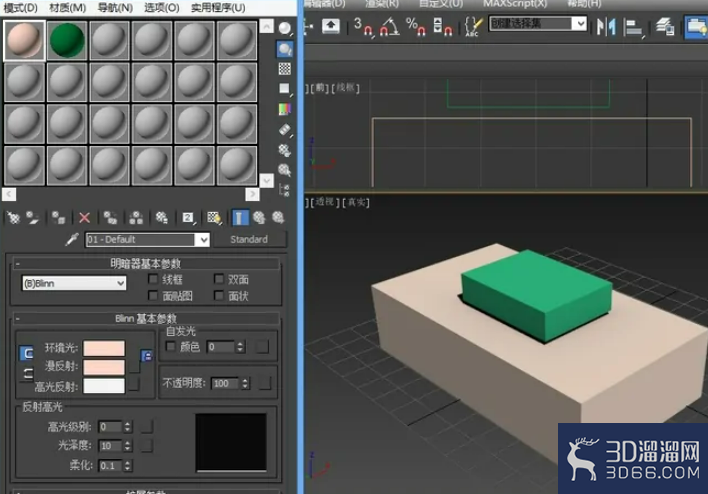This screenshot has height=494, width=708.
Task: Toggle the diffuse-specular color lock button
Action: click(27, 373)
